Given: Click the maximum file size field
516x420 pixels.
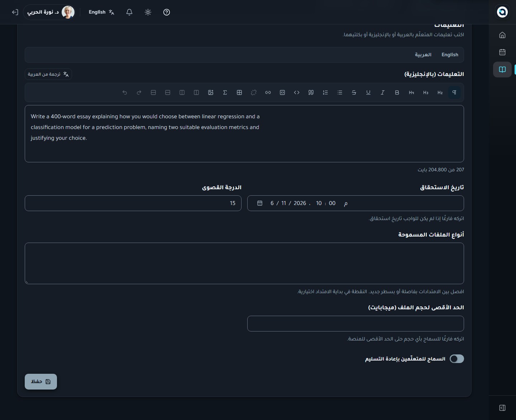Looking at the screenshot, I should tap(355, 324).
